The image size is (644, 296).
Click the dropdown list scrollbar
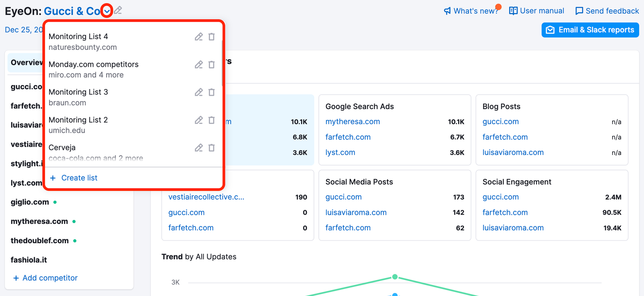[222, 63]
